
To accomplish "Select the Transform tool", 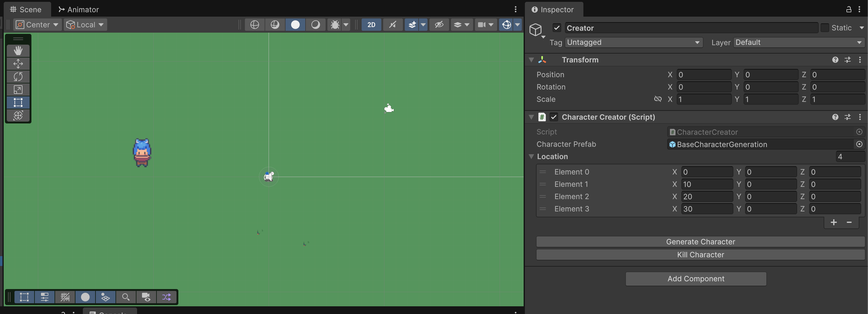I will point(18,115).
